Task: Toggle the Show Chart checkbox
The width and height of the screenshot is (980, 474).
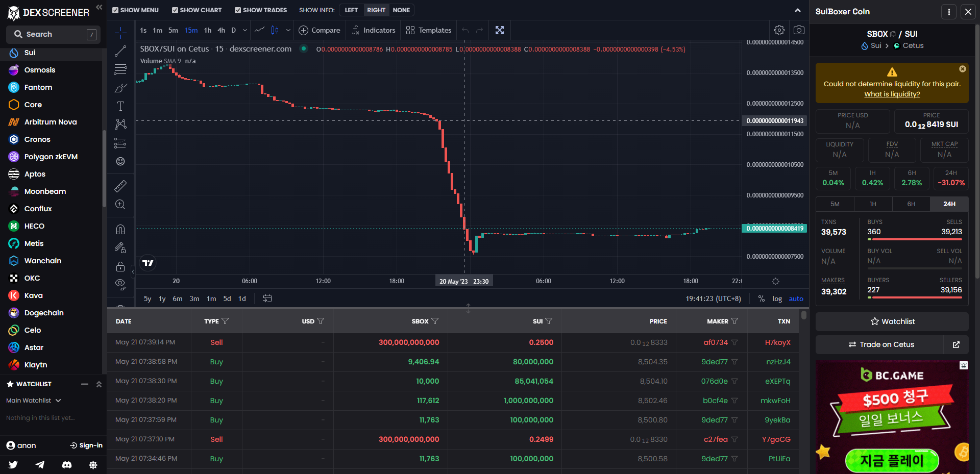Action: 175,10
